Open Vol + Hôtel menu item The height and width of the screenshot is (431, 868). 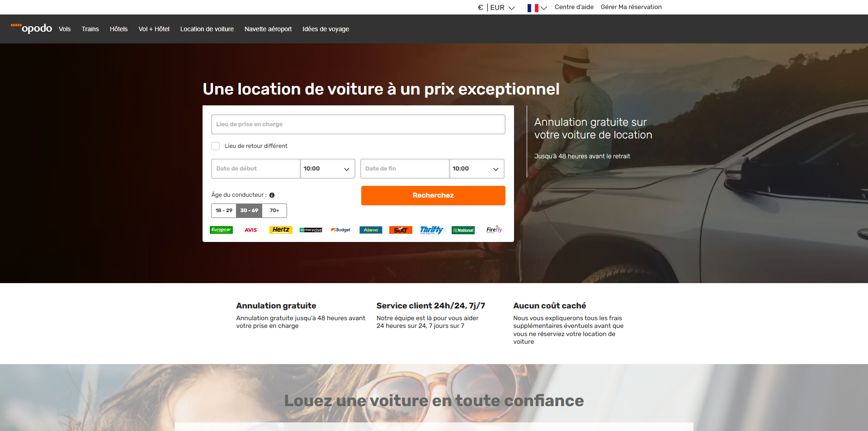154,29
